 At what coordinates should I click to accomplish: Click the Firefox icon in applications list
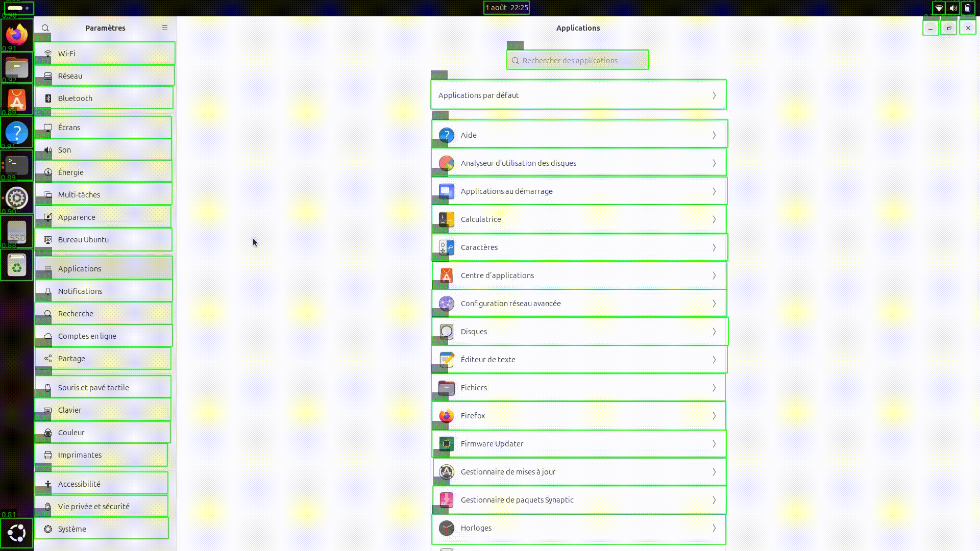pos(446,416)
